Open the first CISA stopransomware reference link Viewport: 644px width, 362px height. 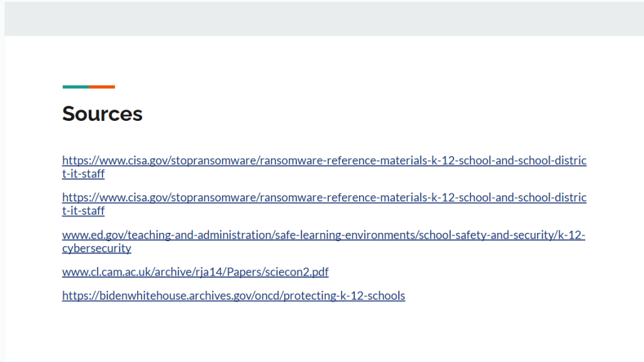point(324,161)
